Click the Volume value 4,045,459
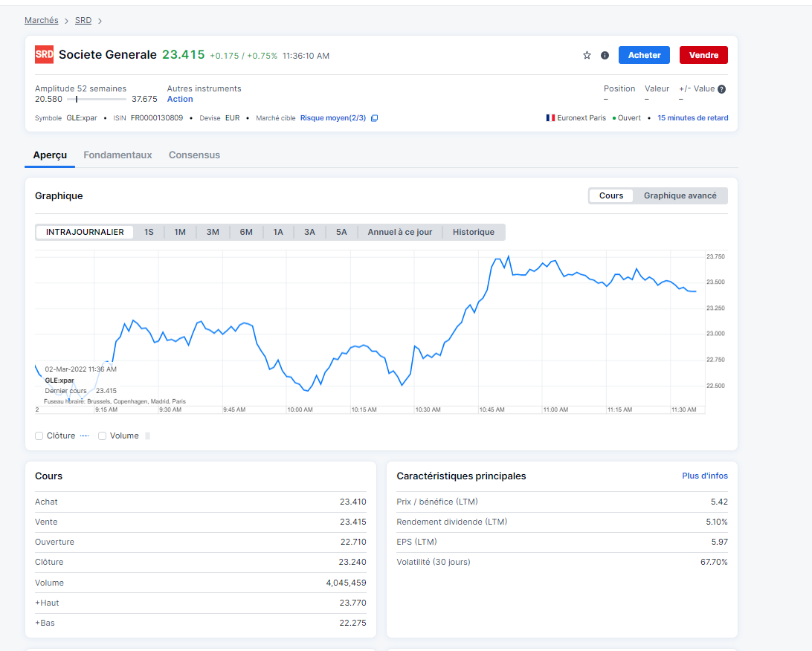This screenshot has width=812, height=651. (346, 583)
